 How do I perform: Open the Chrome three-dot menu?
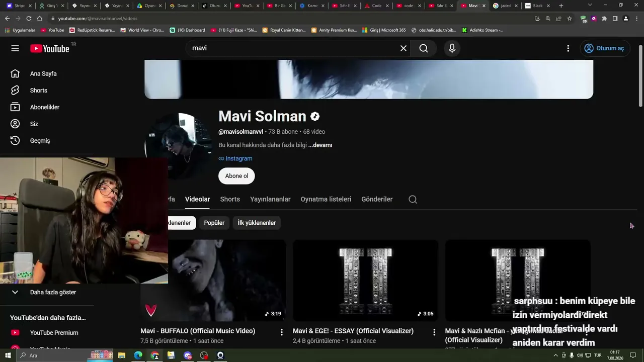636,19
